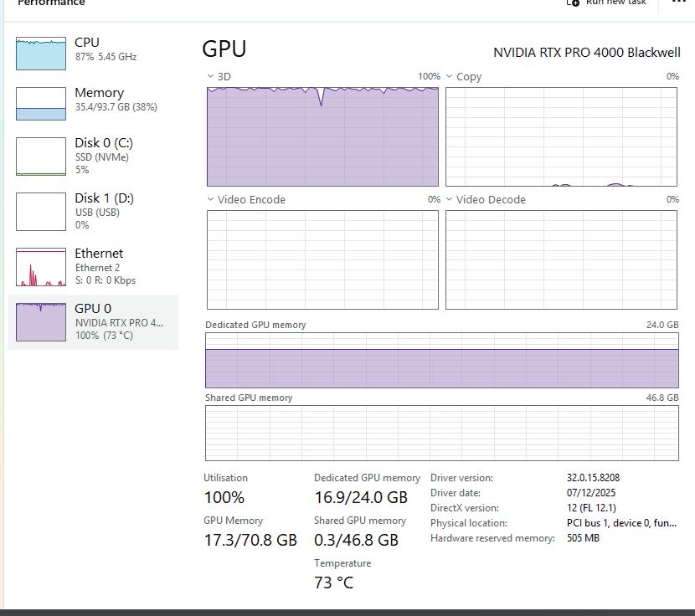Click the Run new task button label
This screenshot has height=616, width=695.
tap(616, 3)
